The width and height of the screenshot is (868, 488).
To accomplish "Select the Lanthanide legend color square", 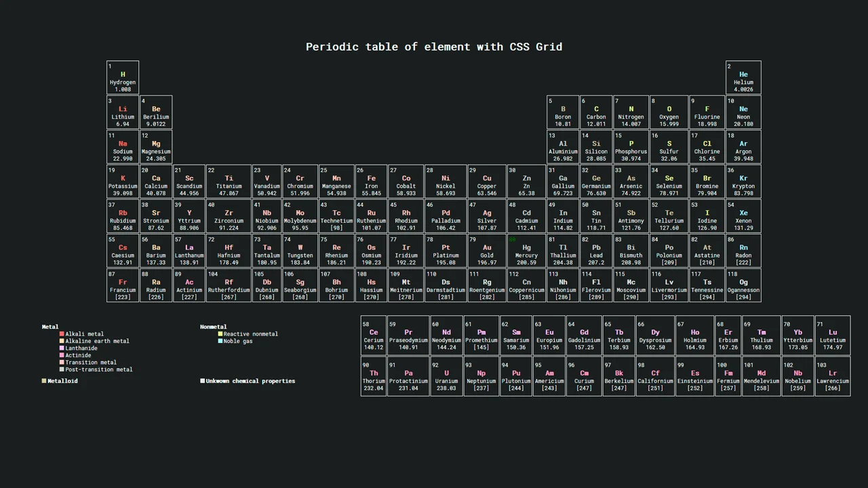I will point(62,348).
